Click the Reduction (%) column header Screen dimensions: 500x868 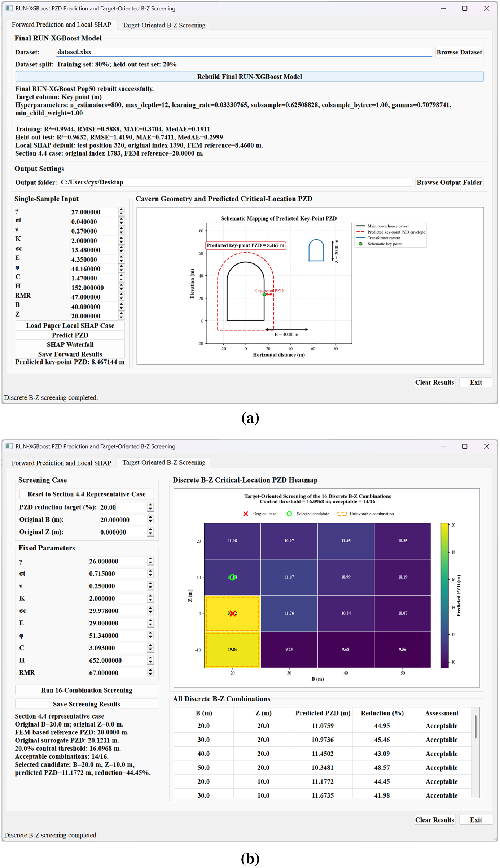pos(382,713)
